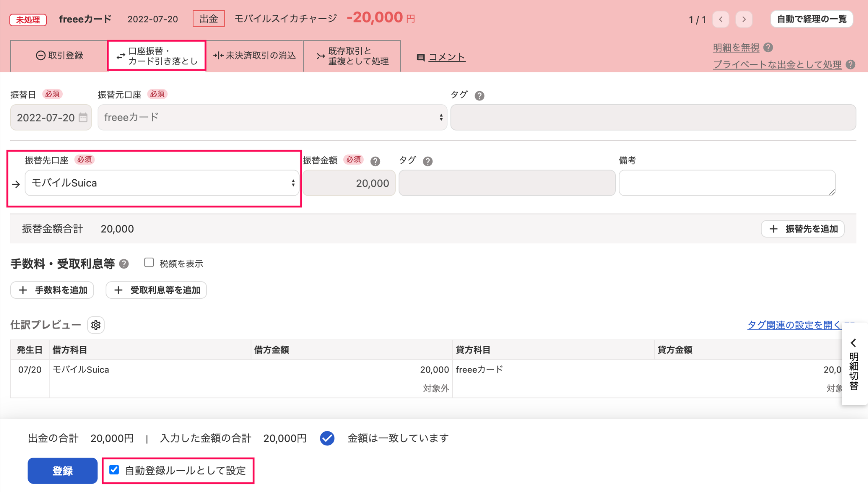This screenshot has height=492, width=868.
Task: Open 自動で経理の一覧 button
Action: coord(811,19)
